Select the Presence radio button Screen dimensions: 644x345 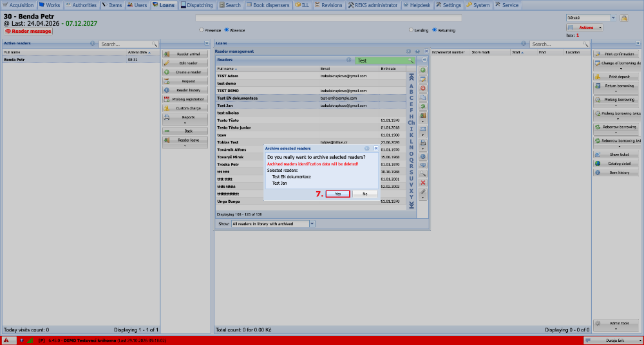[x=201, y=30]
